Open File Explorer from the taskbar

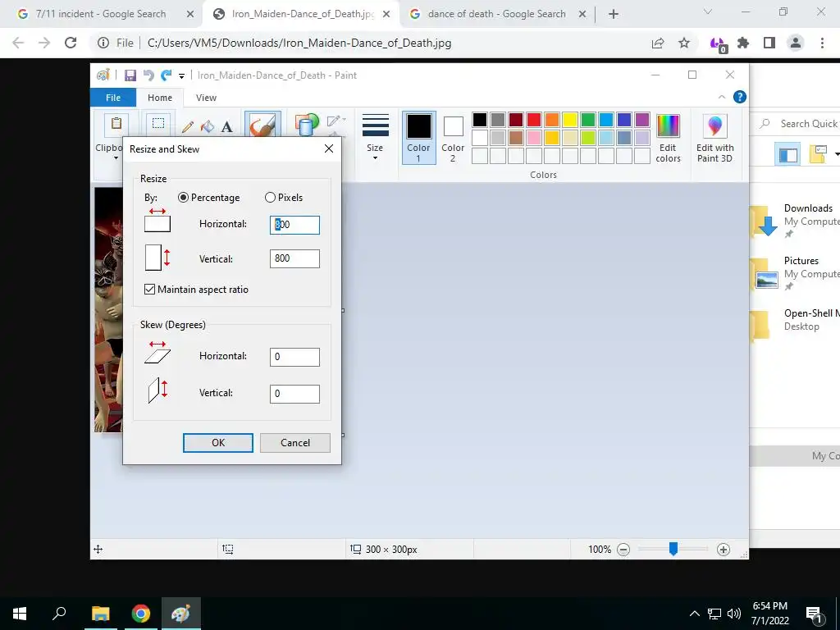click(x=100, y=614)
